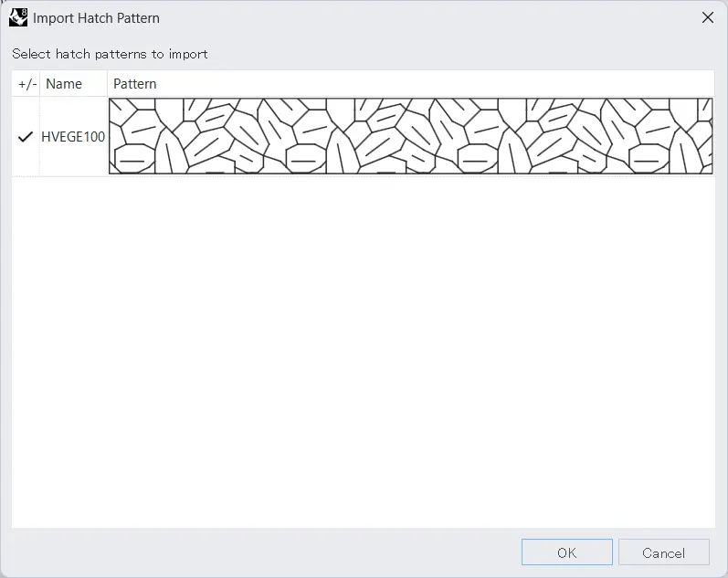The width and height of the screenshot is (728, 578).
Task: Click the Pattern column header
Action: pyautogui.click(x=411, y=84)
